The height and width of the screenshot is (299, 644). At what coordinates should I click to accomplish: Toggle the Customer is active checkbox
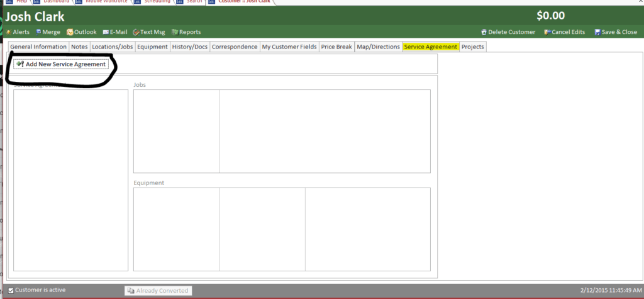click(11, 290)
